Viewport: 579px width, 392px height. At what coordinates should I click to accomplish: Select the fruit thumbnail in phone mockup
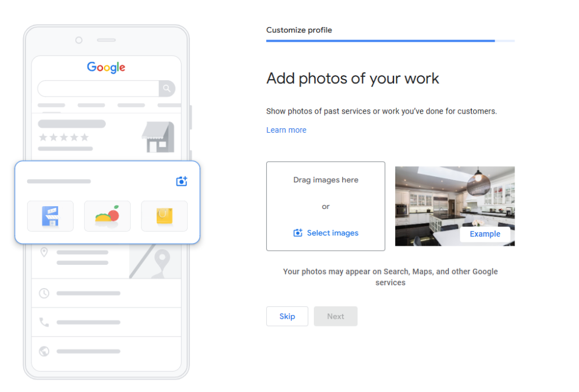tap(107, 216)
